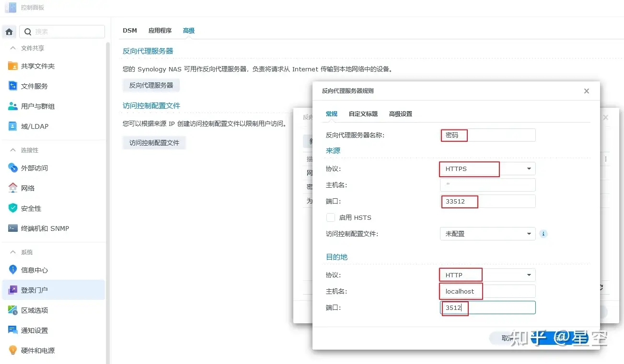Open 安全性 security settings
The height and width of the screenshot is (364, 624).
[x=31, y=208]
